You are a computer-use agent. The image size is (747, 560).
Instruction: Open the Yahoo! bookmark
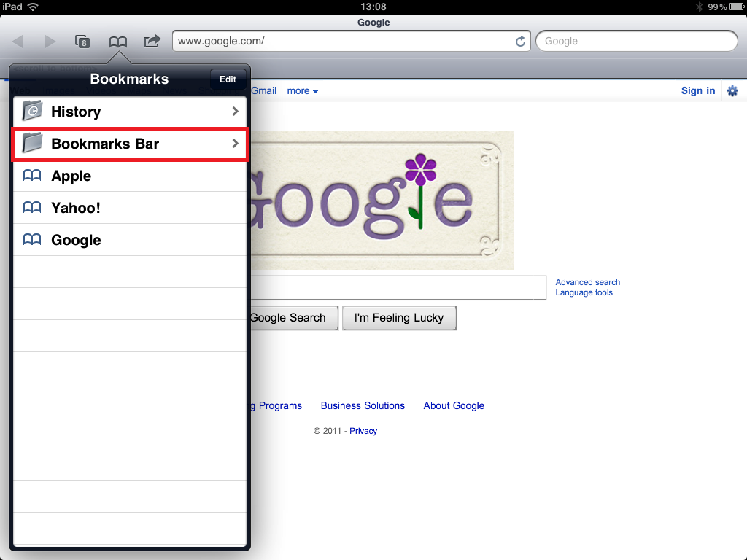point(75,208)
